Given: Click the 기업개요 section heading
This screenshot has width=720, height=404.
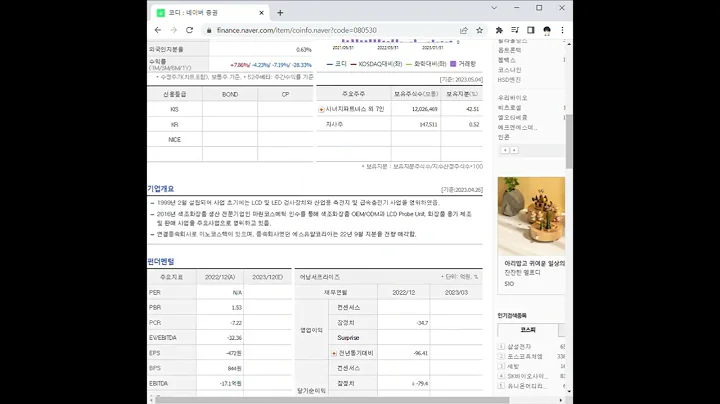Looking at the screenshot, I should pyautogui.click(x=161, y=189).
